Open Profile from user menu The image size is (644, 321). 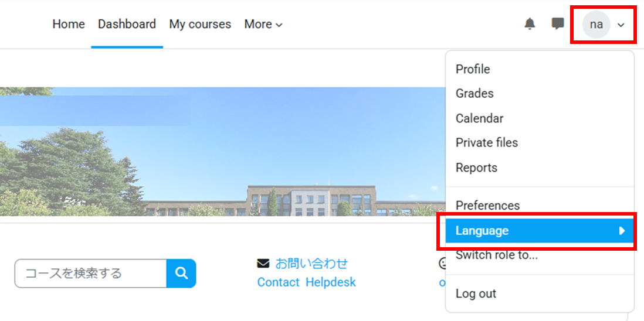[473, 69]
